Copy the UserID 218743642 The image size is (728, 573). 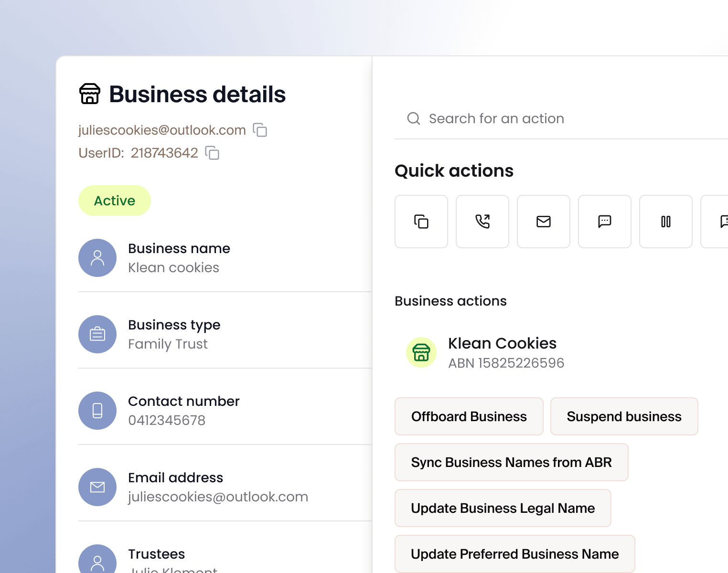click(212, 153)
